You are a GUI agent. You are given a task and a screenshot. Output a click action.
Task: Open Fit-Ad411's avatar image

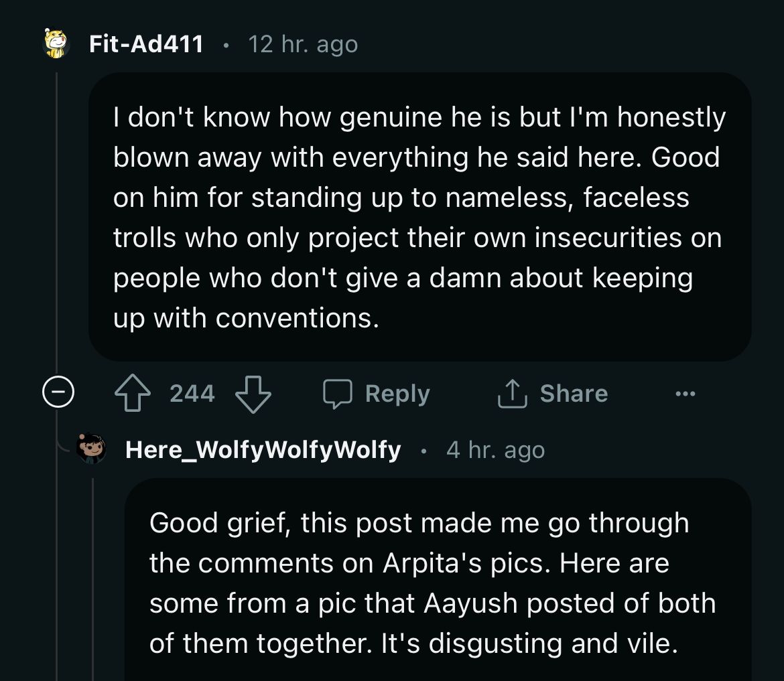point(56,44)
